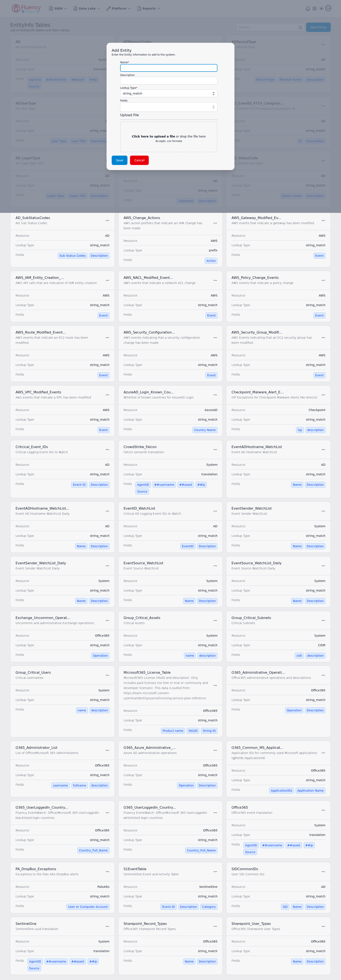
Task: Open options menu for Checkpoint_Malware_Alert_E card
Action: point(323,395)
